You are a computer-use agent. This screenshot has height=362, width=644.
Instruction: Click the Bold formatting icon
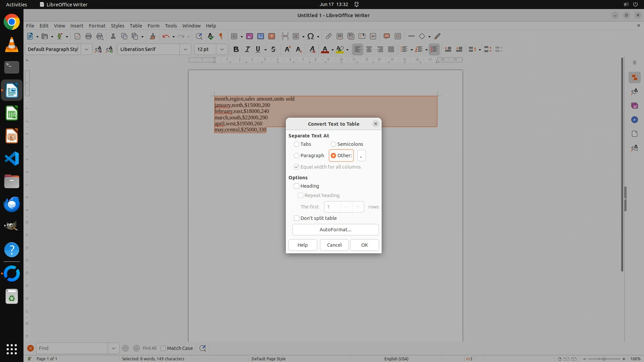tap(236, 49)
